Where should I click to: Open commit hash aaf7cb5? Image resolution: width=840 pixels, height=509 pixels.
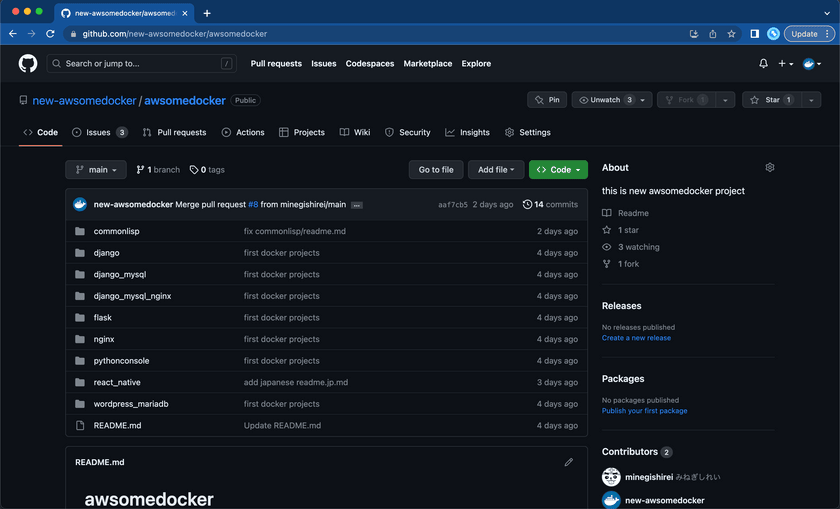453,205
